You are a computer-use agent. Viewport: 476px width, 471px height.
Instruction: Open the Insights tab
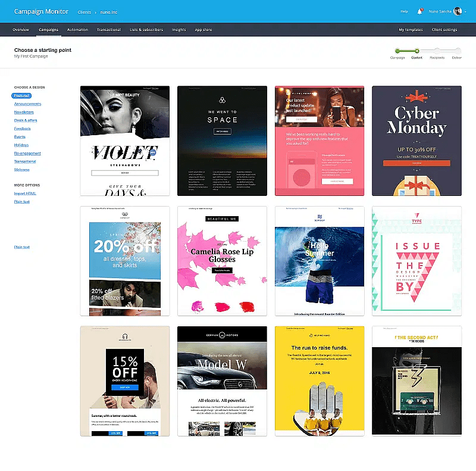tap(178, 29)
